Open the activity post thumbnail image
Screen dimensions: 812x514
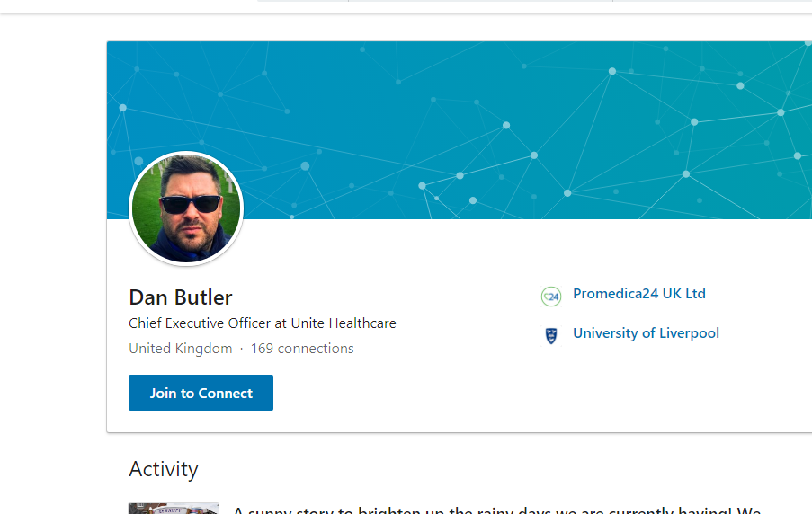(x=174, y=509)
